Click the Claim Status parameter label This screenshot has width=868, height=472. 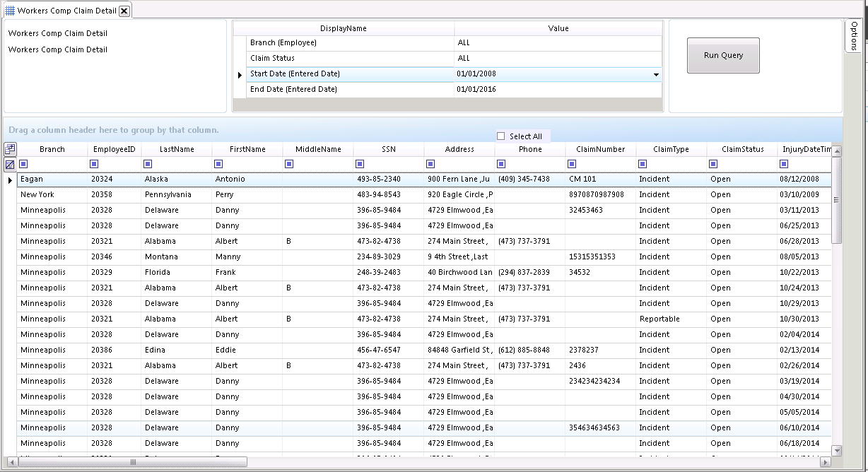click(272, 59)
